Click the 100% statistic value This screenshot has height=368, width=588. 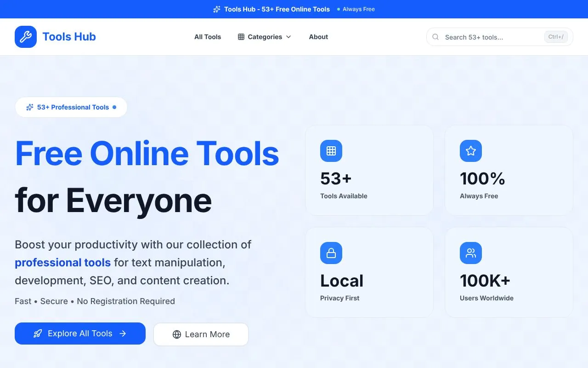click(482, 178)
